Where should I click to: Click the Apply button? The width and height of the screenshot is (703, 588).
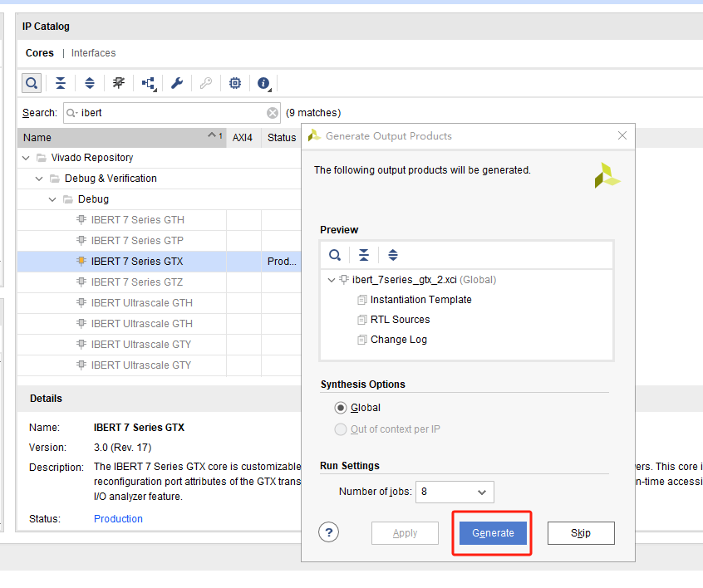point(405,533)
